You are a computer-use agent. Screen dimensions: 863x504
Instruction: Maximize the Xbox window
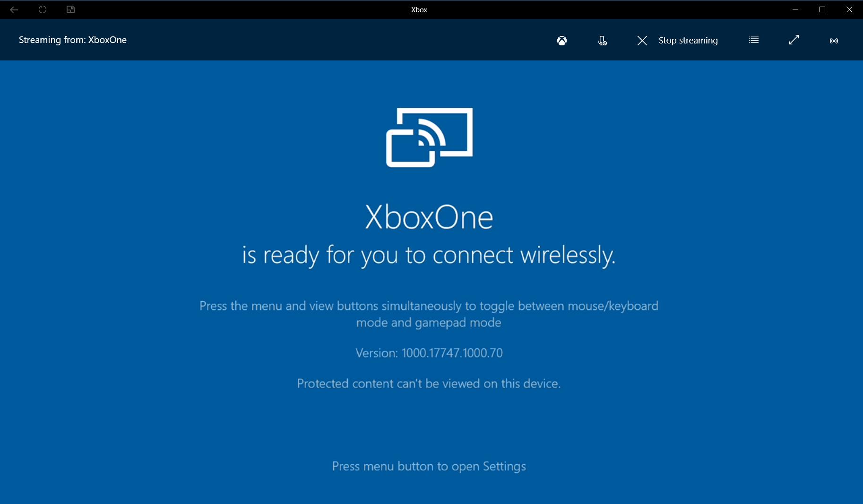(x=822, y=9)
